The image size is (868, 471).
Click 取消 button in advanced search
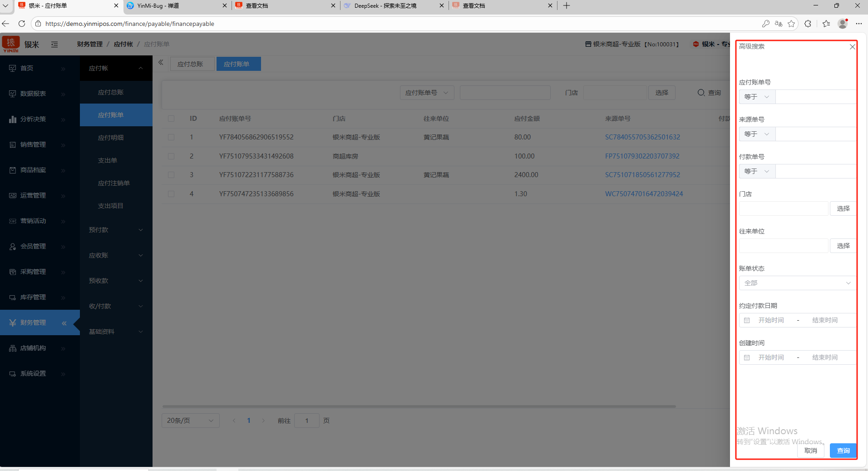click(810, 451)
